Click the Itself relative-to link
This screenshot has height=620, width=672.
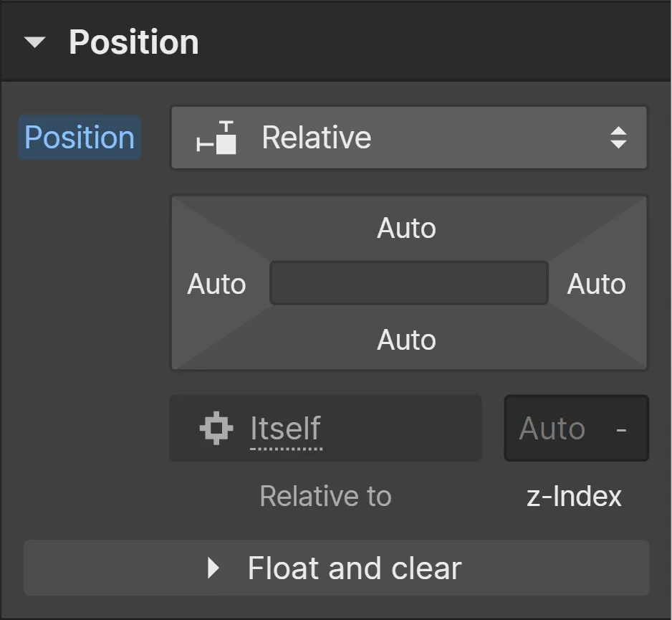click(285, 429)
